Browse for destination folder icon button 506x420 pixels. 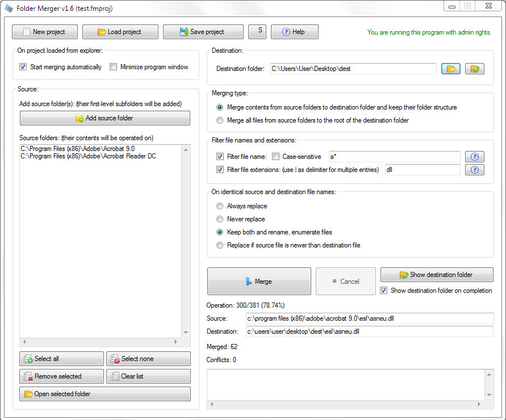coord(451,69)
